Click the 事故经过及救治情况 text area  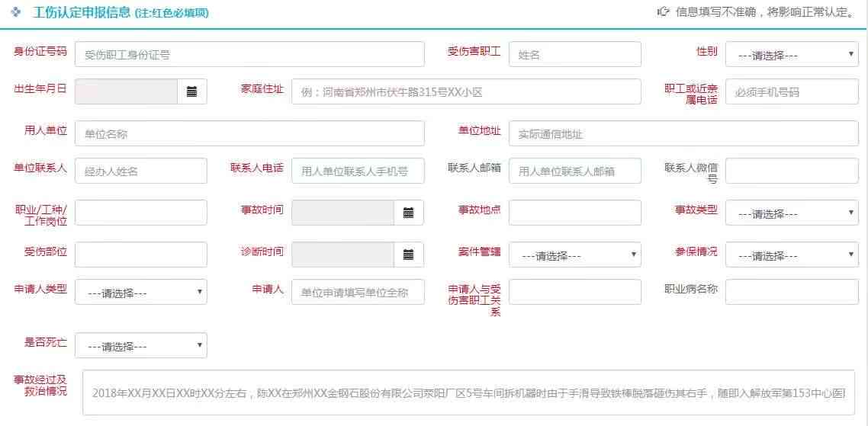point(468,392)
